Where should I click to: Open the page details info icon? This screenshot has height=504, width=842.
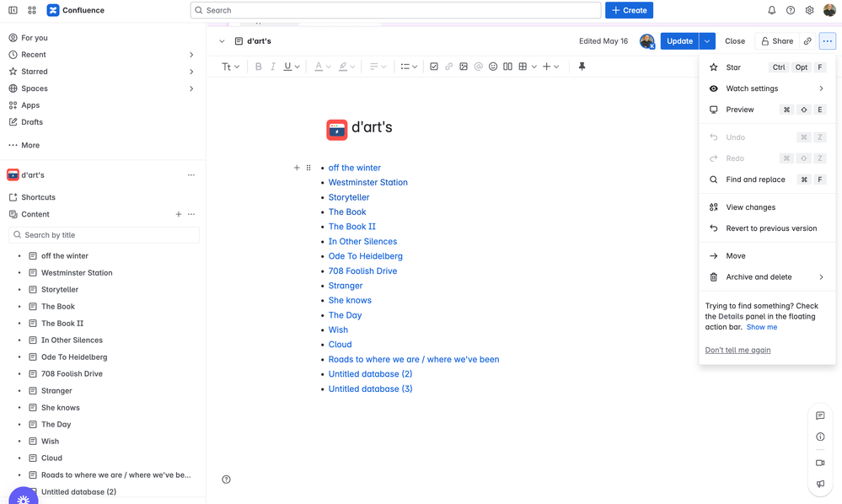click(820, 437)
